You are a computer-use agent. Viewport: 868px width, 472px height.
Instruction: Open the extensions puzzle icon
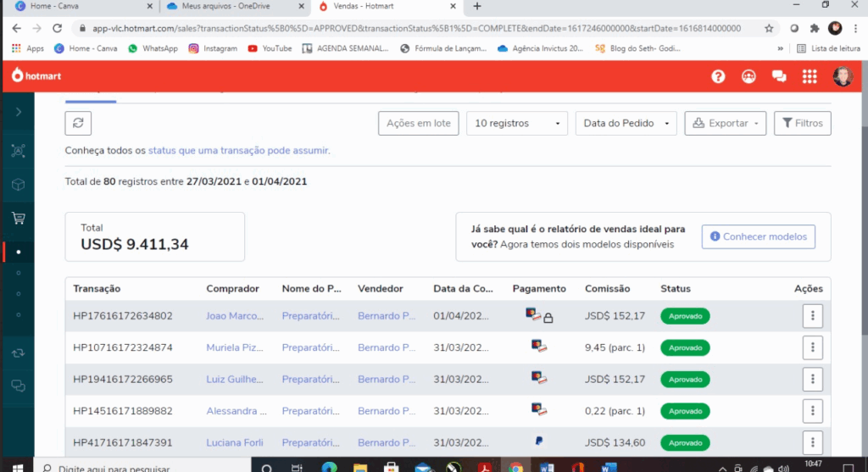coord(815,28)
